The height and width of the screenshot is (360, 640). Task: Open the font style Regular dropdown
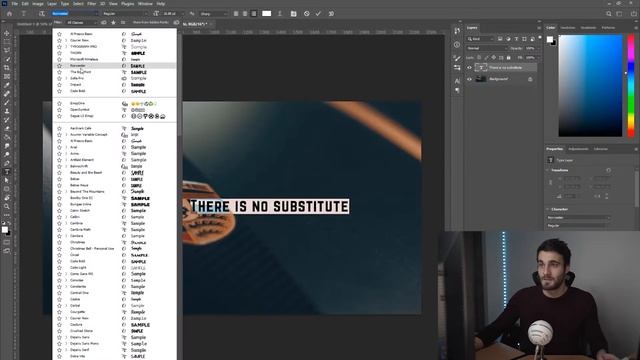124,13
